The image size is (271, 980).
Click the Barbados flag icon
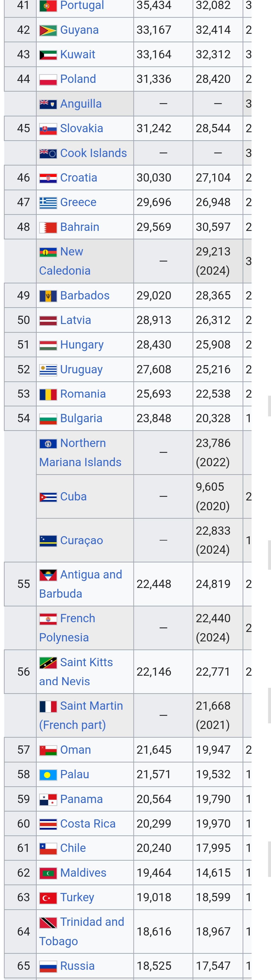[48, 296]
